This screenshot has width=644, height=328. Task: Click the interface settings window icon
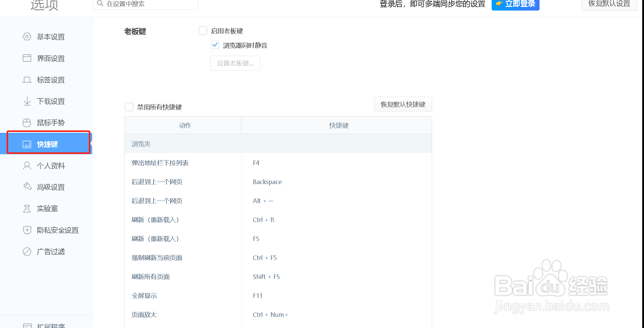point(27,58)
